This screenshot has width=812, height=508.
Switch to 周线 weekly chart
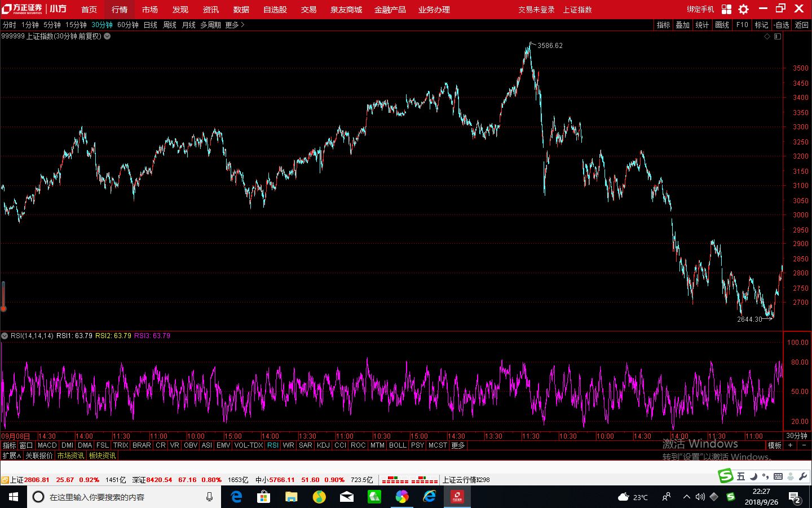[x=170, y=25]
